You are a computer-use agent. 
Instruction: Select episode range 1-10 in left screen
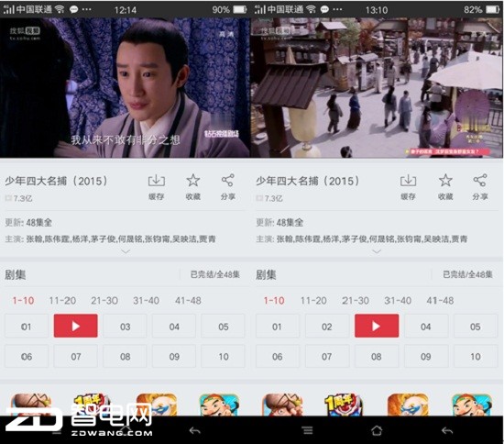[23, 301]
